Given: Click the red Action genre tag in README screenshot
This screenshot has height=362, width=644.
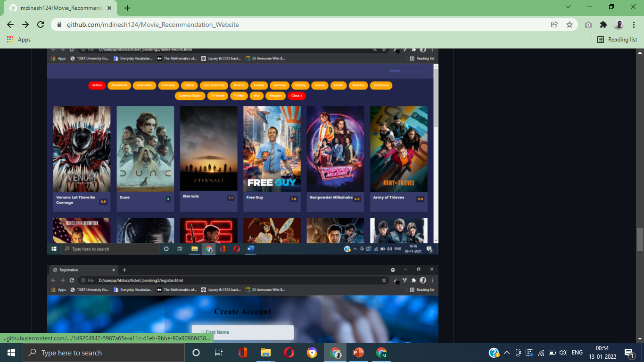Looking at the screenshot, I should tap(97, 85).
